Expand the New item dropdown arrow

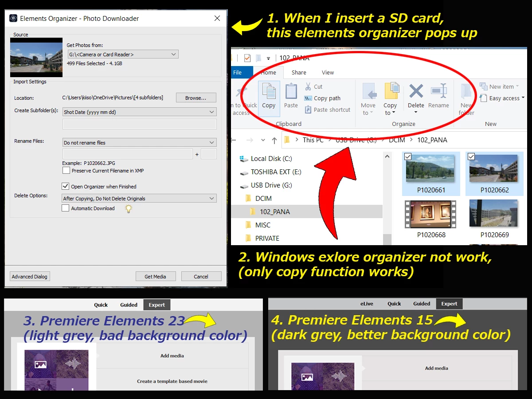coord(517,86)
